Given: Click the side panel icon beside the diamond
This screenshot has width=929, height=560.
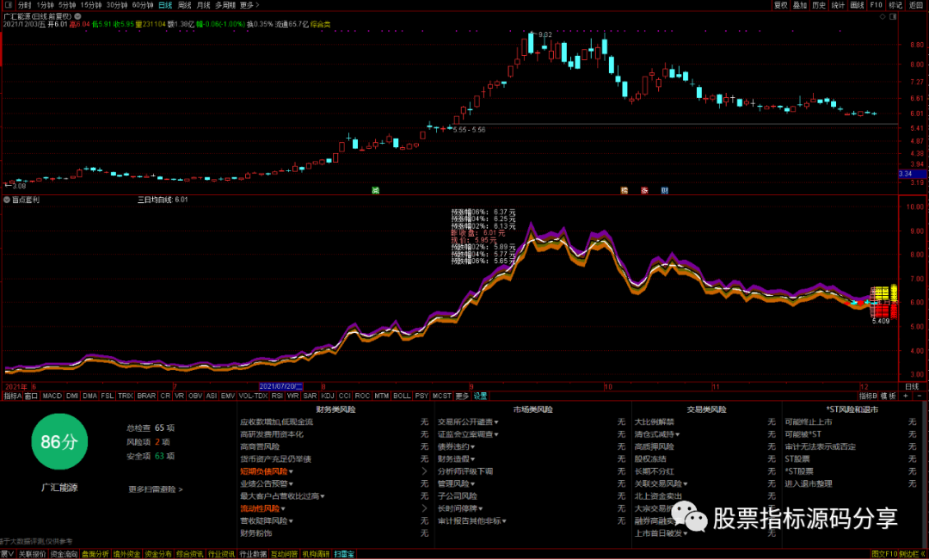Looking at the screenshot, I should 894,17.
